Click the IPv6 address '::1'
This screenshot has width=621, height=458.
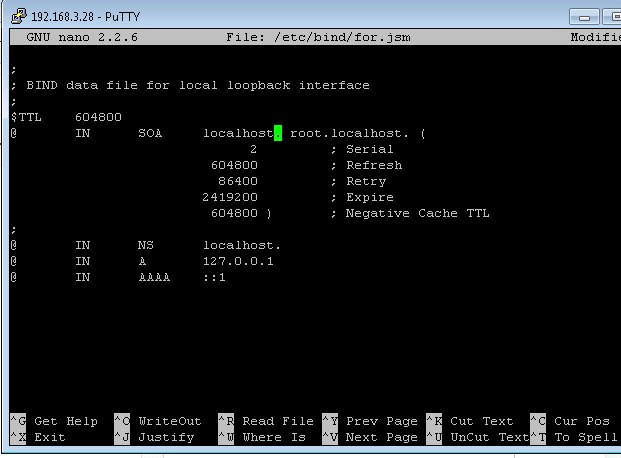point(214,277)
